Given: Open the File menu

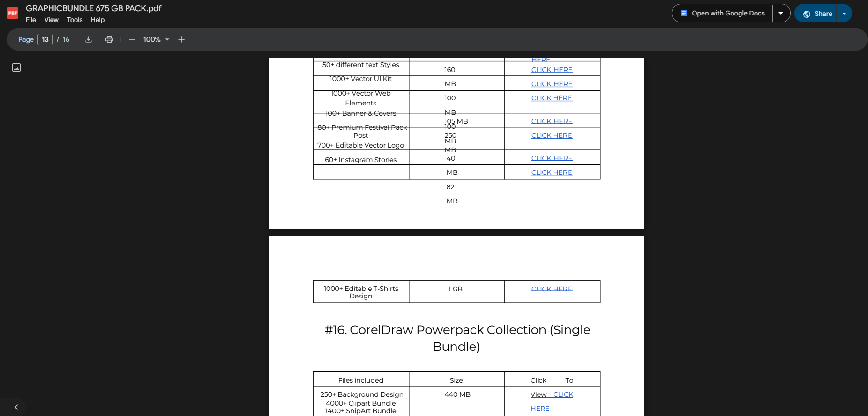Looking at the screenshot, I should tap(31, 20).
